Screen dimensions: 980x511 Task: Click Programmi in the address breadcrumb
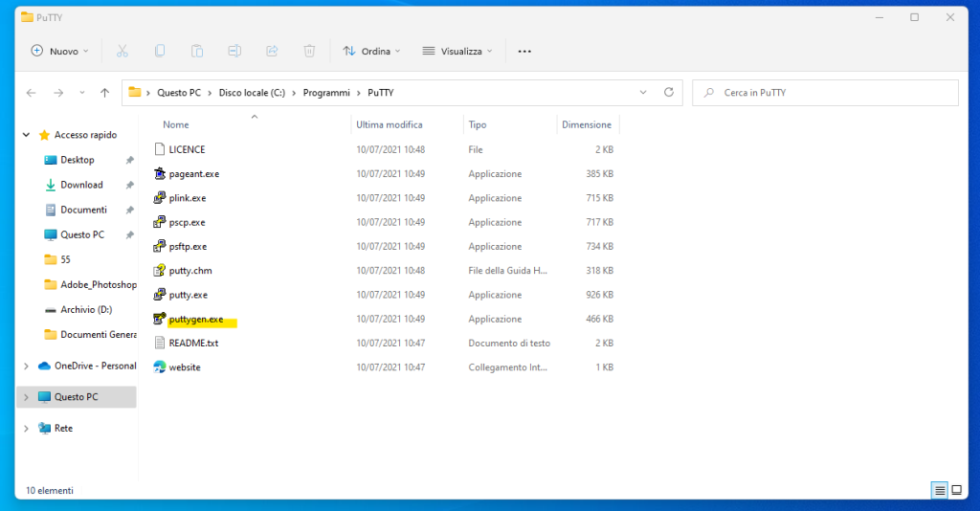coord(325,93)
